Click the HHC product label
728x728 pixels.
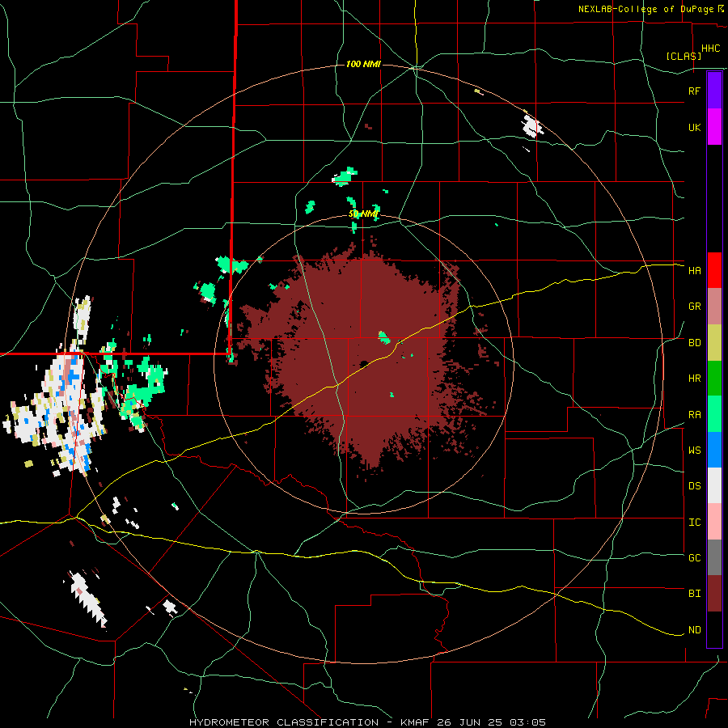[x=710, y=49]
